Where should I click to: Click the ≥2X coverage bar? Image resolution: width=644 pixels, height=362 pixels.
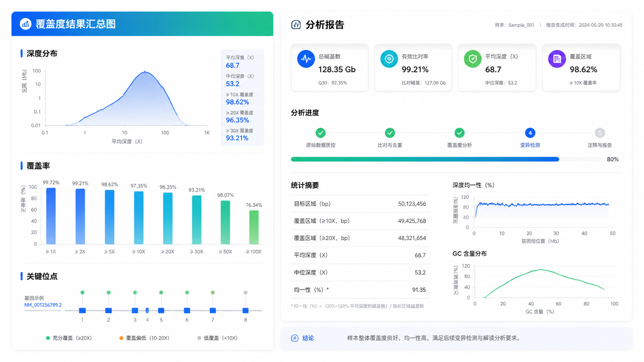(x=80, y=216)
